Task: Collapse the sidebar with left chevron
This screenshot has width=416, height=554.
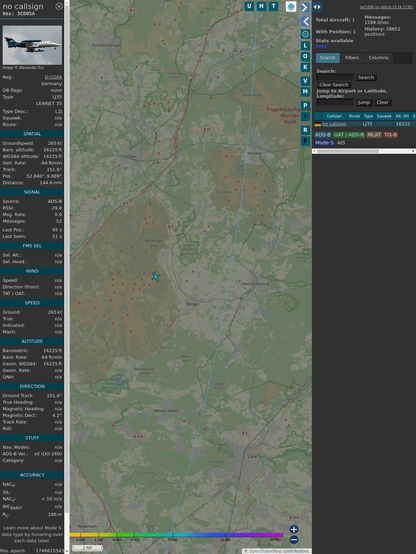Action: tap(305, 22)
